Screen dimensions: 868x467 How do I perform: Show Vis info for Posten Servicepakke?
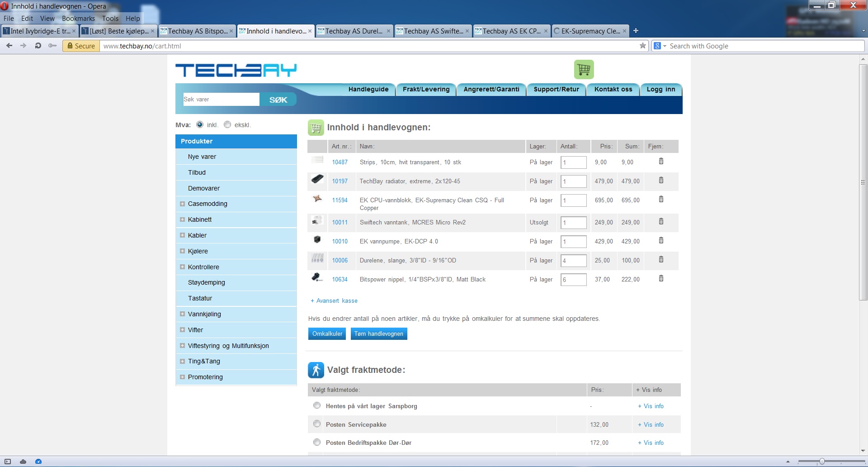pos(651,424)
